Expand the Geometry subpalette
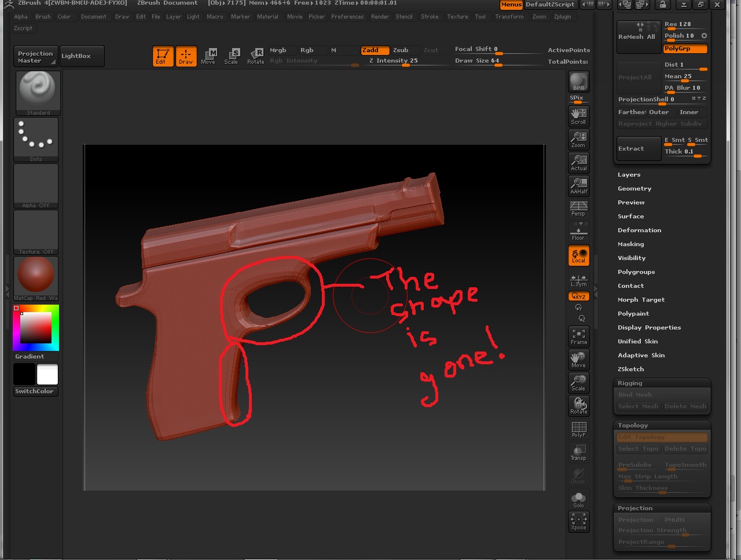The image size is (741, 560). [x=634, y=189]
